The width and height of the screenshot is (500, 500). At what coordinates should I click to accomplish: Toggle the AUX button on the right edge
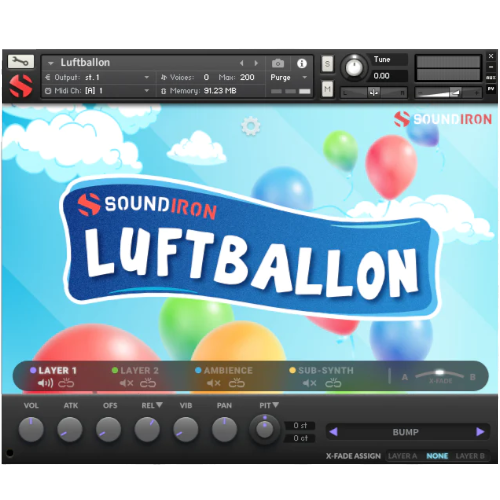coord(491,78)
